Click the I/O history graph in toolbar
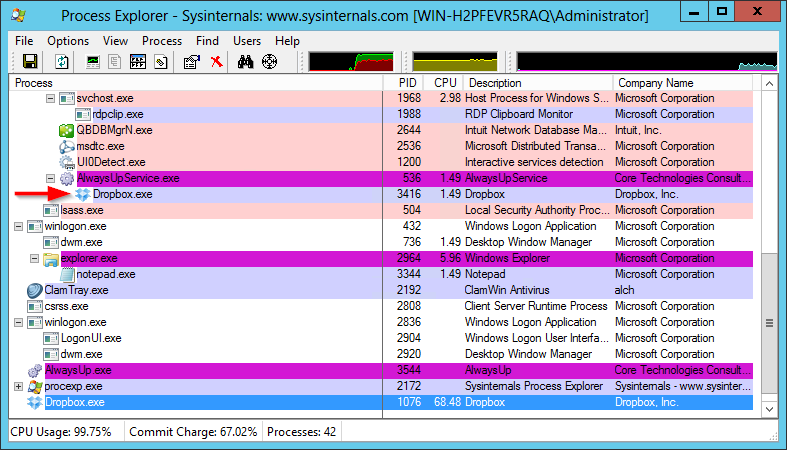 (647, 62)
